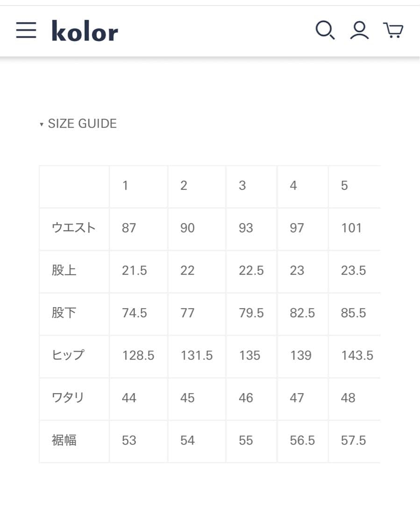Collapse the SIZE GUIDE section
This screenshot has width=420, height=505.
[78, 123]
